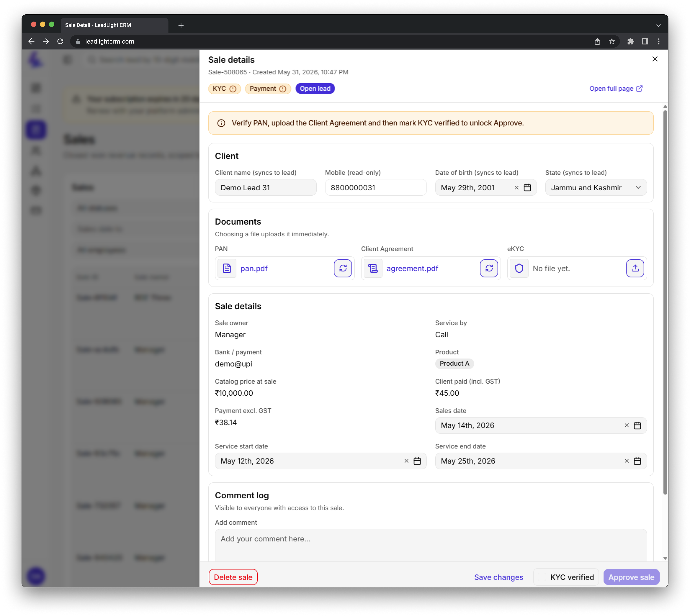The width and height of the screenshot is (690, 616).
Task: Click the scrollbar down arrow
Action: 665,558
